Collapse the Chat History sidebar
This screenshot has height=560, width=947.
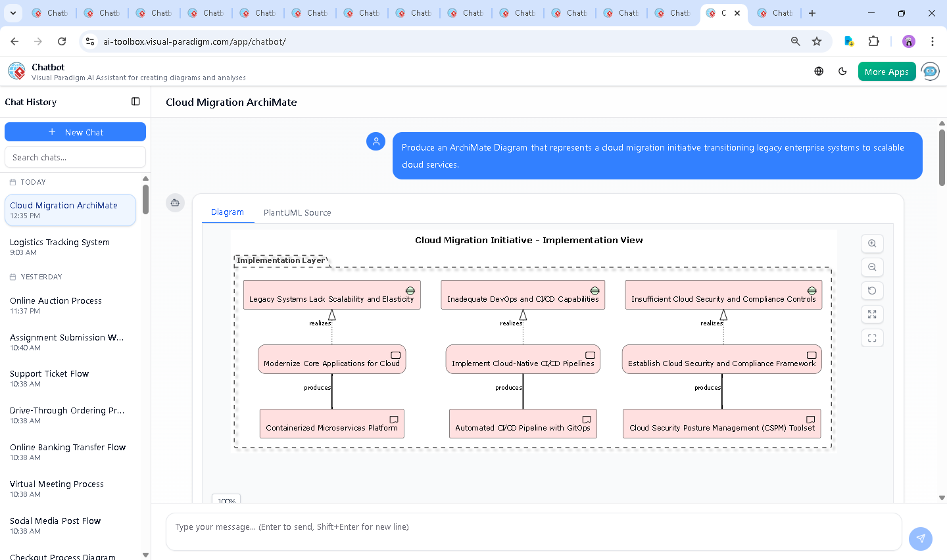pos(135,101)
